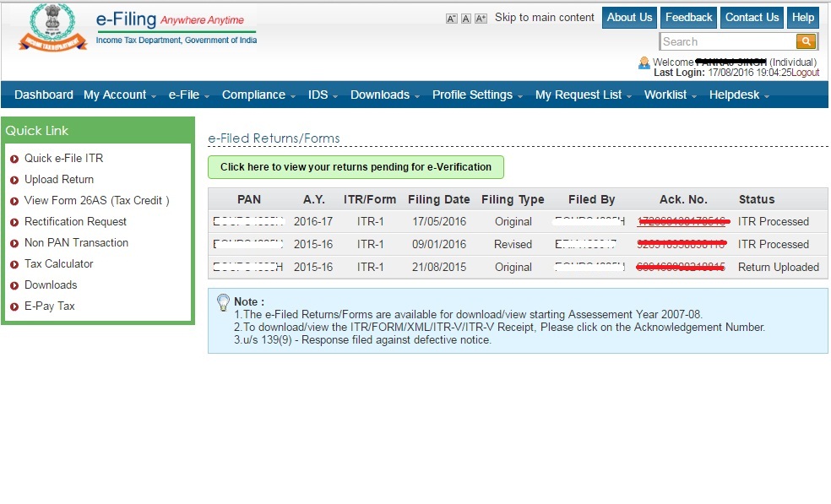Viewport: 831px width, 504px height.
Task: Click the user profile icon beside Welcome
Action: (x=643, y=62)
